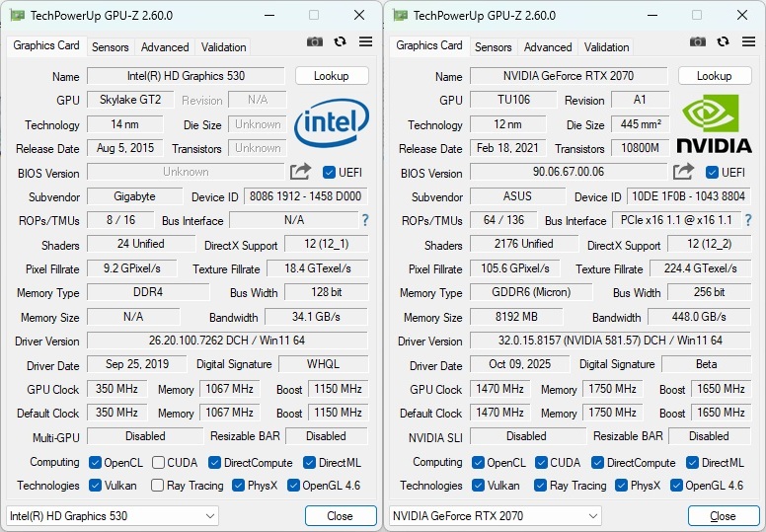
Task: Switch to Sensors tab in Intel window
Action: coord(111,47)
